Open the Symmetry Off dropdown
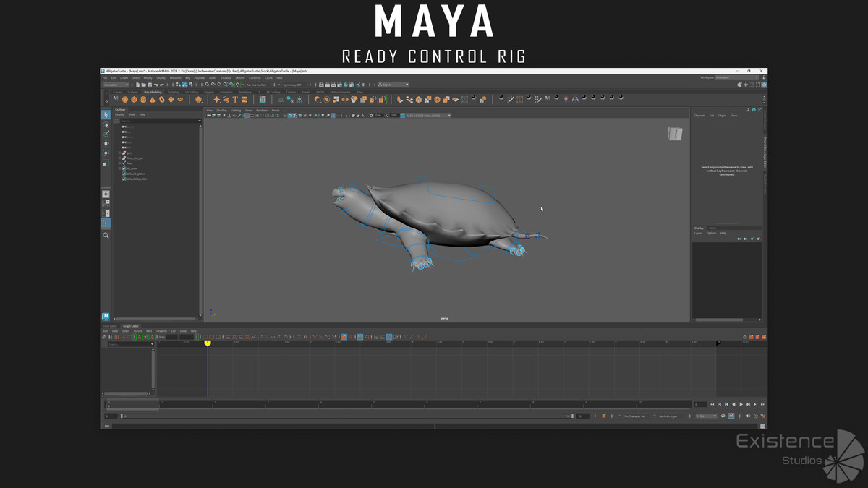Image resolution: width=868 pixels, height=488 pixels. click(x=294, y=85)
